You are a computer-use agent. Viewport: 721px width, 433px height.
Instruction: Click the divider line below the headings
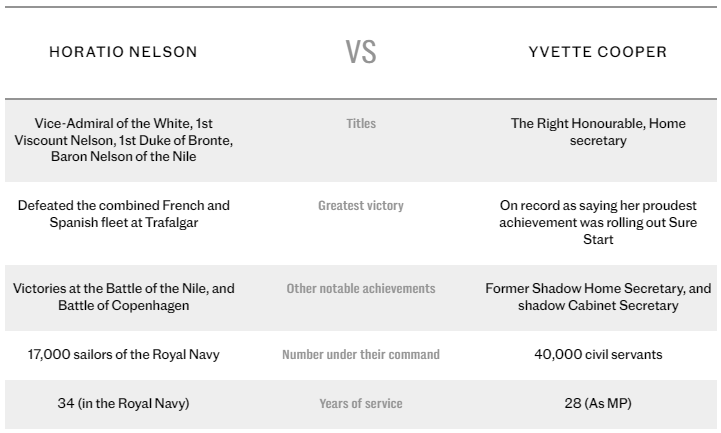pos(361,98)
